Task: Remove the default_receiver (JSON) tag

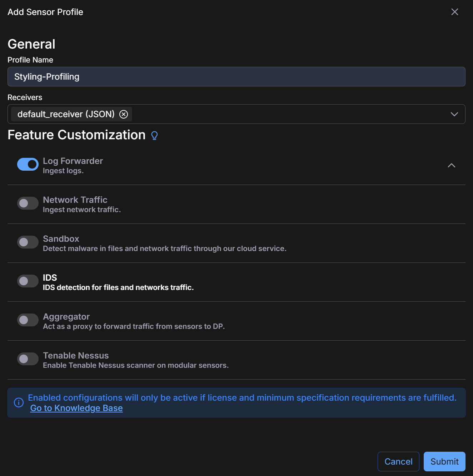Action: 124,114
